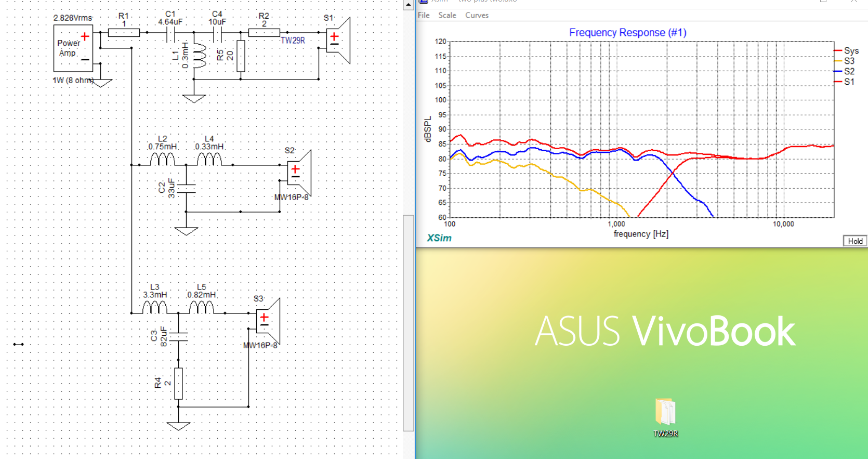Click the MW16P-8 label under S2

(x=292, y=197)
